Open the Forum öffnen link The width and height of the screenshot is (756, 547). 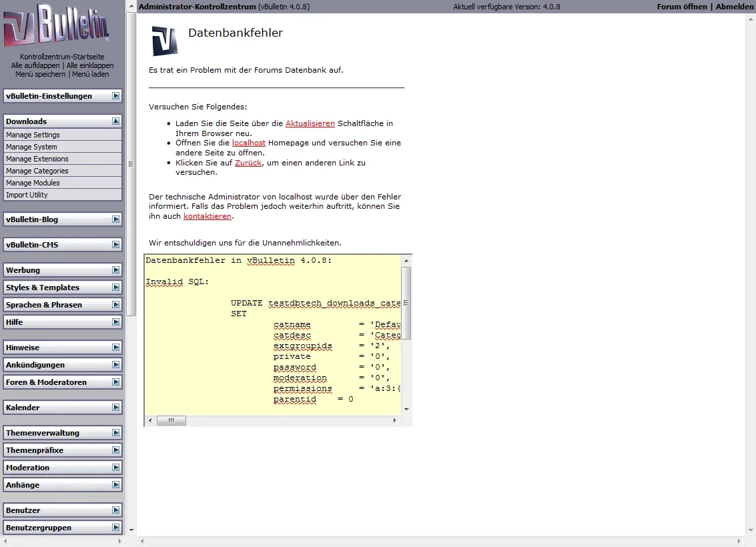point(682,7)
